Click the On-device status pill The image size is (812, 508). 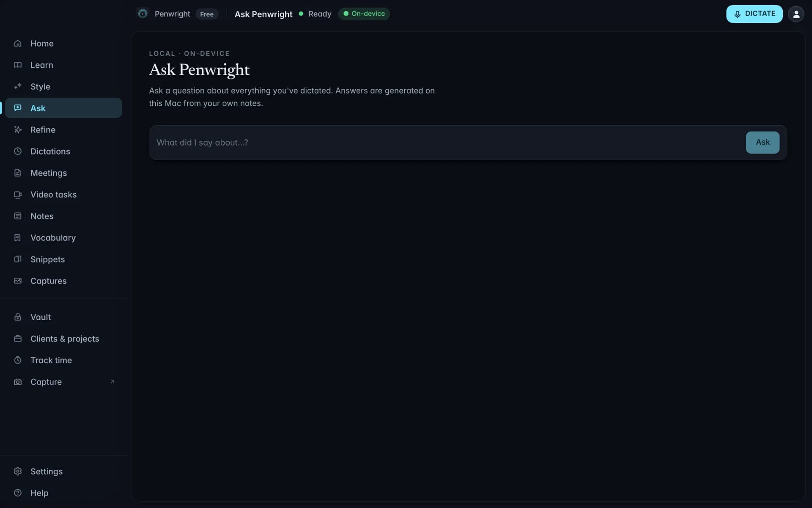[364, 14]
